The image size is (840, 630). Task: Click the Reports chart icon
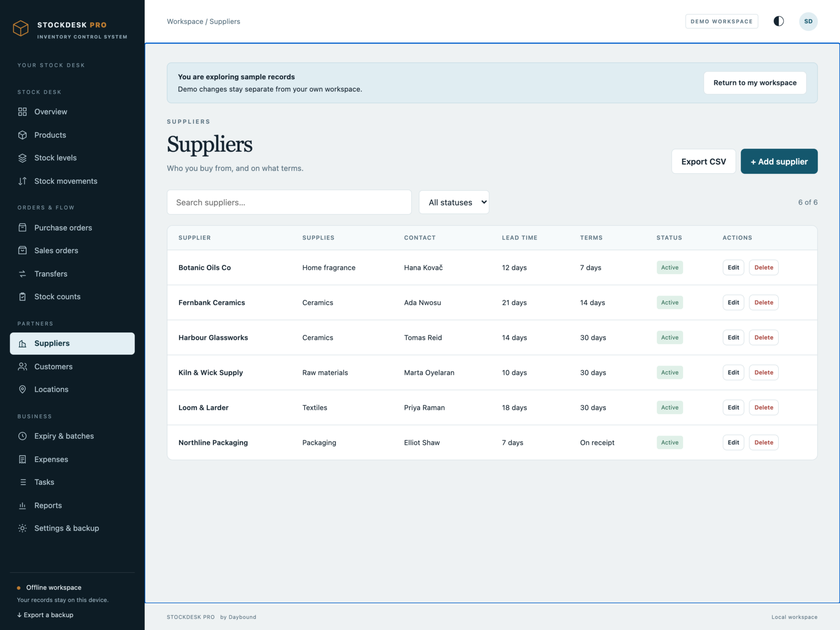(x=22, y=505)
